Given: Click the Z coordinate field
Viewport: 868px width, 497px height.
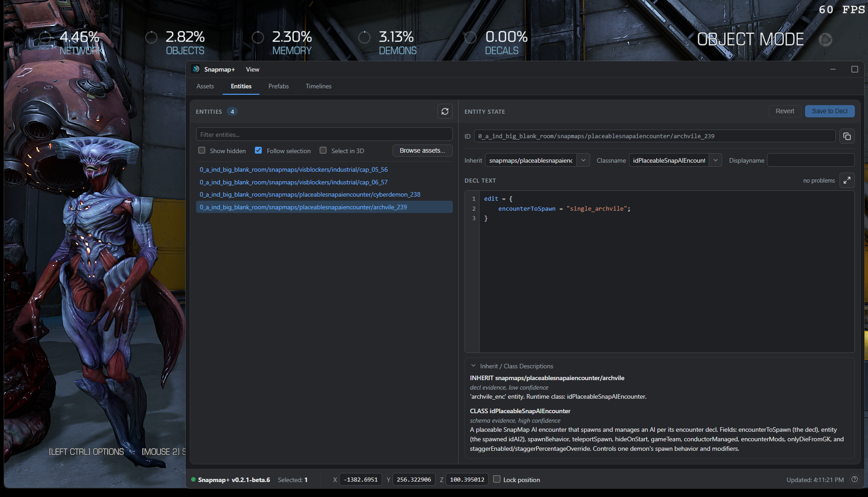Looking at the screenshot, I should pos(467,479).
